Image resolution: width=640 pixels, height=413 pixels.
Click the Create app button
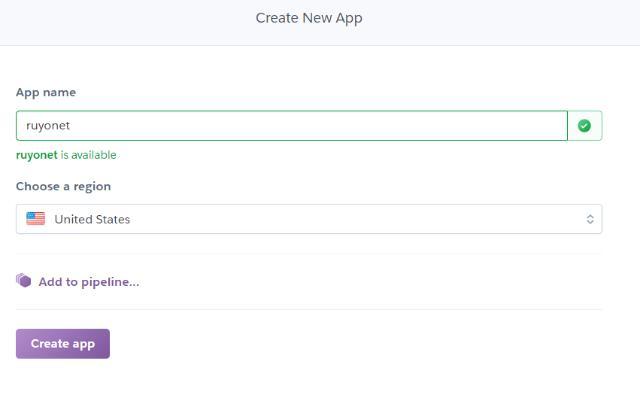point(63,344)
